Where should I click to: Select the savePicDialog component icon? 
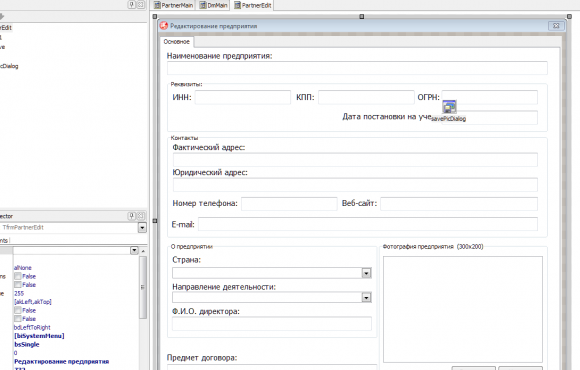(449, 107)
